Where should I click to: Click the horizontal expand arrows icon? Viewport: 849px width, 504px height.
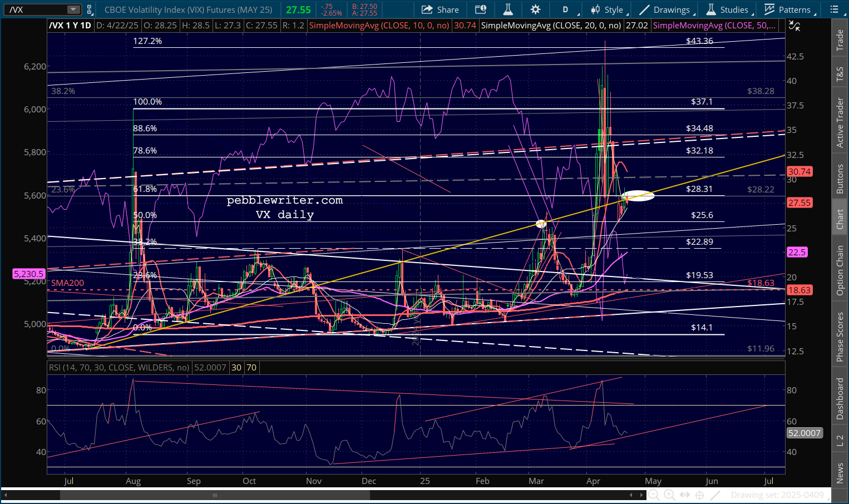click(x=685, y=495)
